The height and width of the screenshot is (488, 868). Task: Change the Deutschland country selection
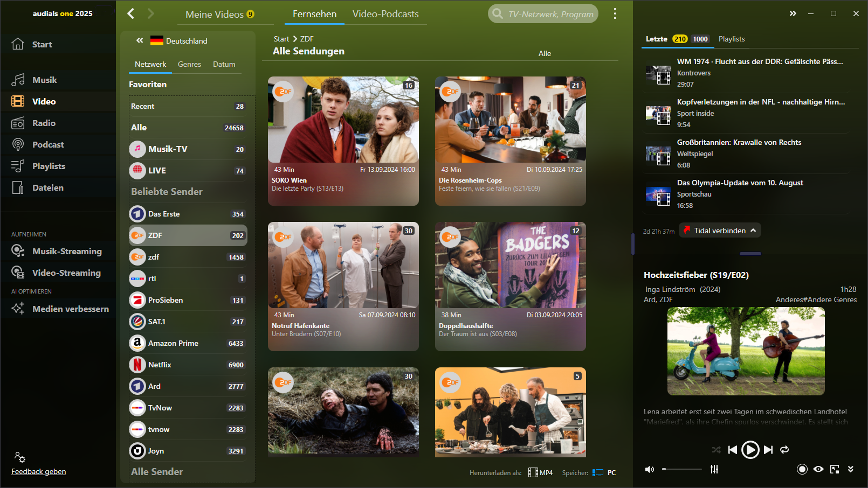pyautogui.click(x=178, y=41)
